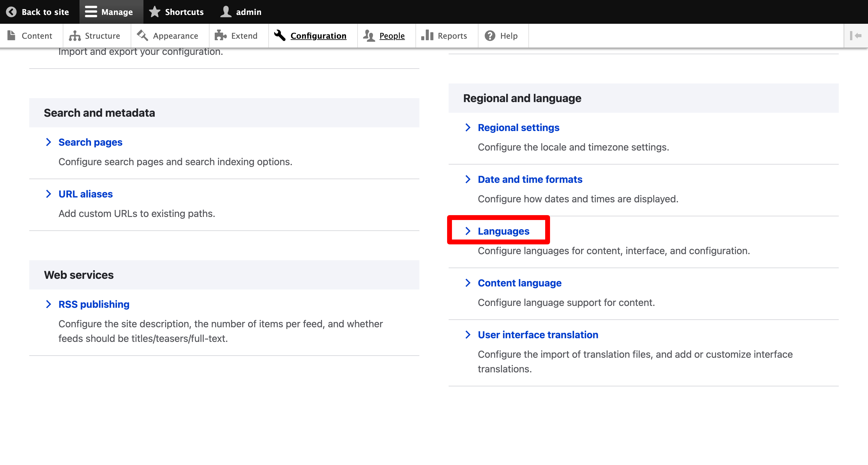Screen dimensions: 868x465
Task: Click chevron next to Search pages
Action: [x=48, y=142]
